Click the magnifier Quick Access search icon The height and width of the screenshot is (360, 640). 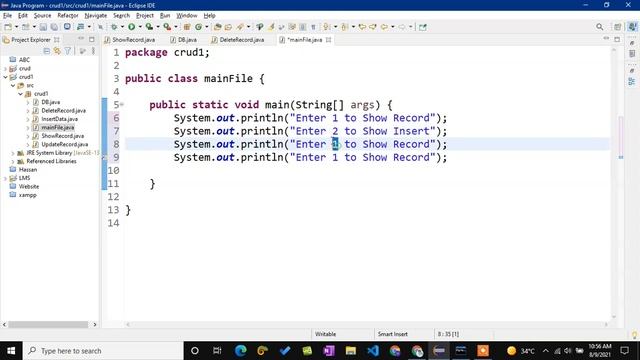[x=599, y=27]
